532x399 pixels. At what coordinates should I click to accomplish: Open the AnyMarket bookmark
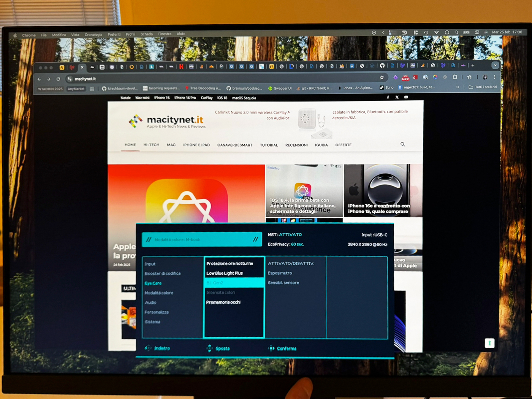(x=76, y=89)
